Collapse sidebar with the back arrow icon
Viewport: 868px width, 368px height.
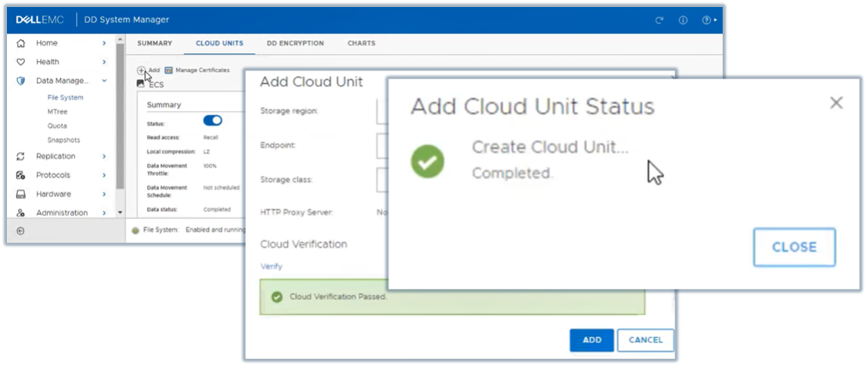point(20,230)
